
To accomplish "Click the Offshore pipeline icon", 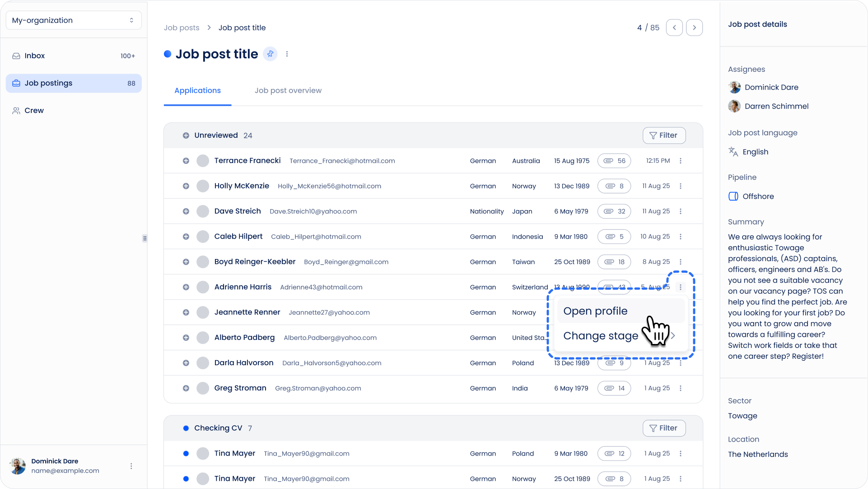I will [733, 196].
